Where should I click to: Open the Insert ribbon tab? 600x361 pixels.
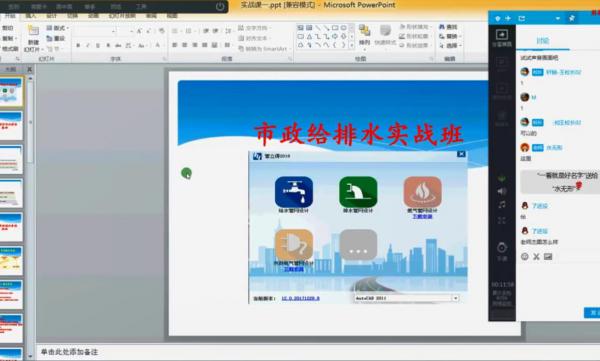click(x=30, y=16)
